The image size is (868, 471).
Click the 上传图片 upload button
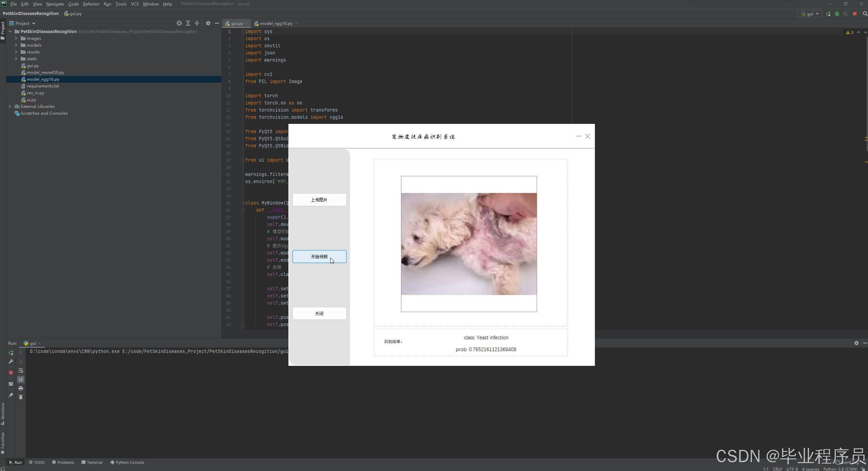click(x=319, y=200)
